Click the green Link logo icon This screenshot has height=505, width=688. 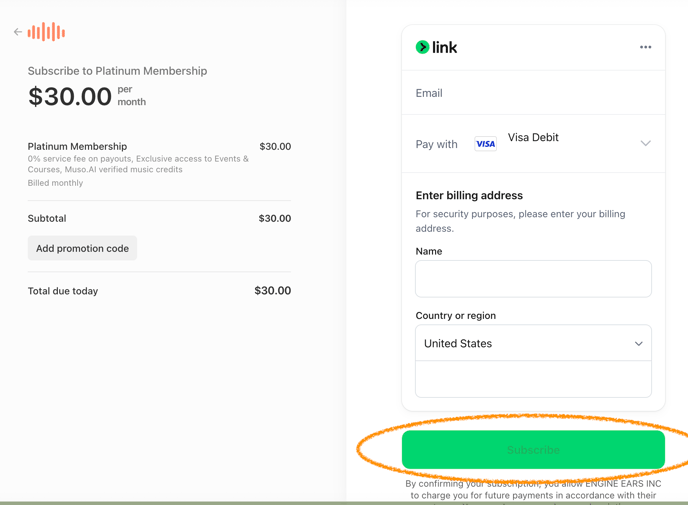pyautogui.click(x=422, y=47)
